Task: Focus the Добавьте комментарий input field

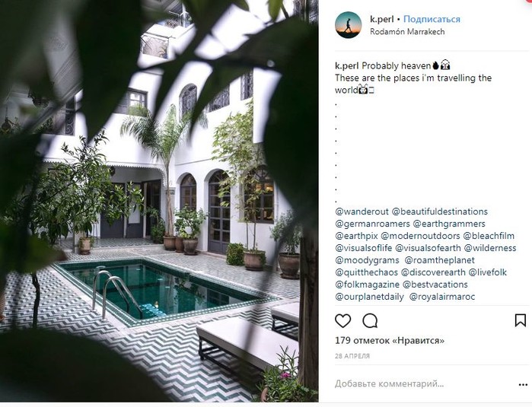Action: 424,384
